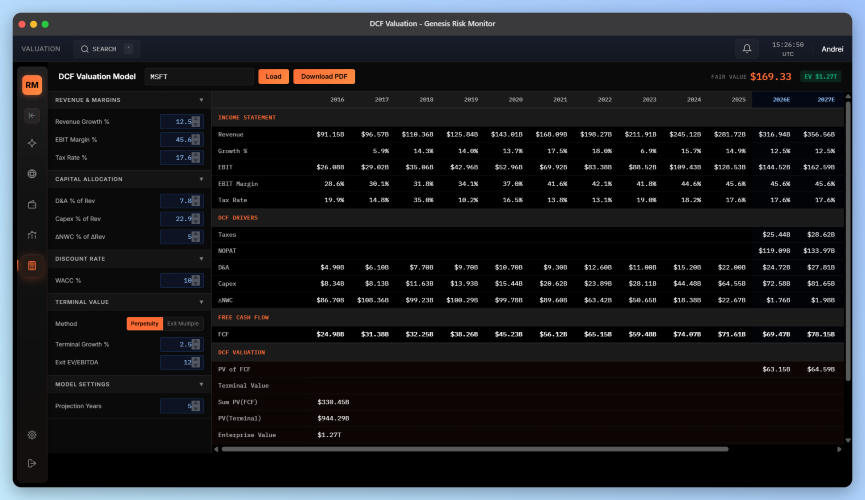Click the Exit EV/EBITDA stepper field
865x500 pixels.
pyautogui.click(x=181, y=363)
